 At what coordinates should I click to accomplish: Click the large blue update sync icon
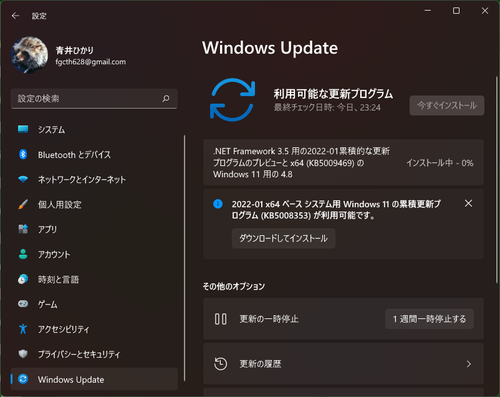point(232,100)
